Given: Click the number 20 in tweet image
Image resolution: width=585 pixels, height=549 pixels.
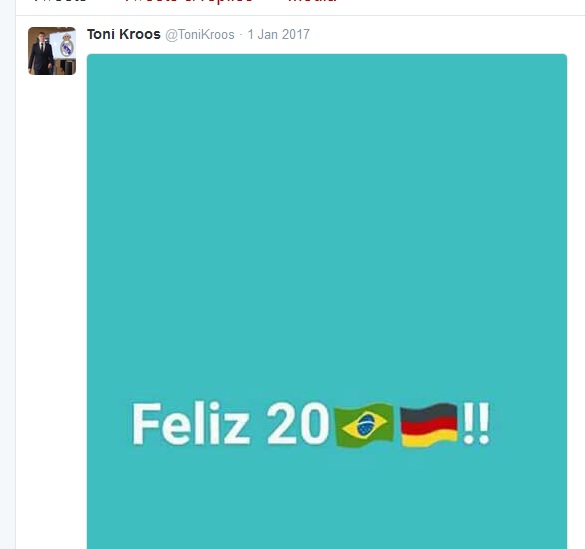Looking at the screenshot, I should (x=298, y=423).
